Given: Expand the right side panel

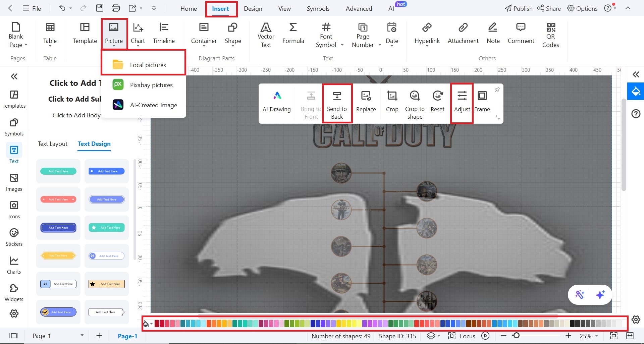Looking at the screenshot, I should click(x=636, y=74).
